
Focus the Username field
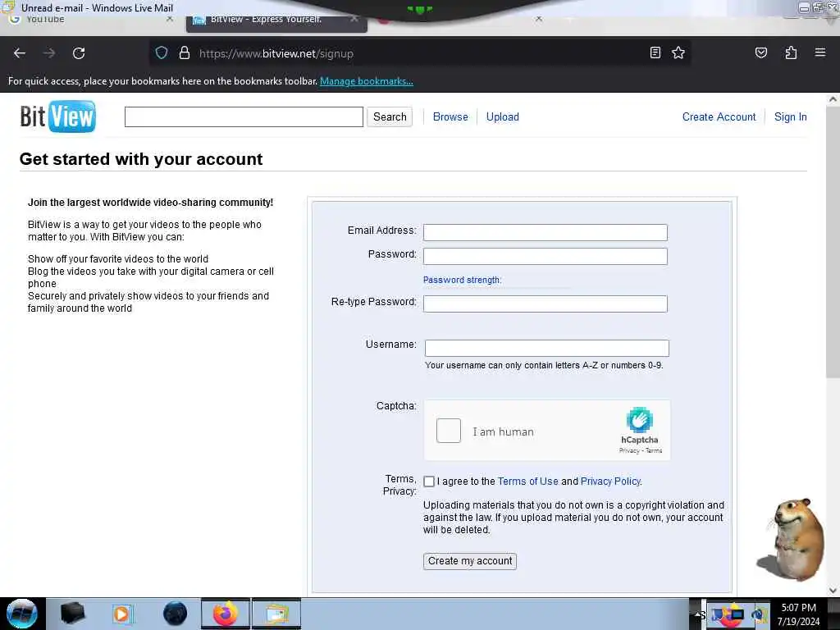click(x=547, y=348)
